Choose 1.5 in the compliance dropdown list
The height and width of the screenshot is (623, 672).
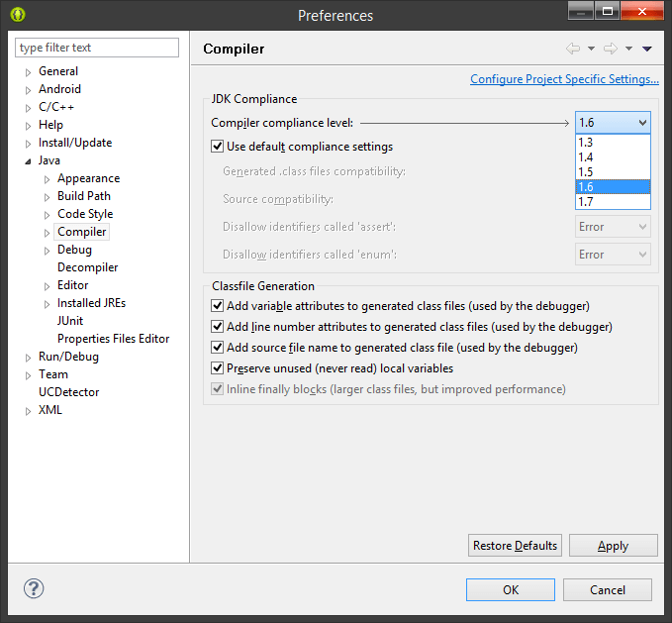point(613,171)
